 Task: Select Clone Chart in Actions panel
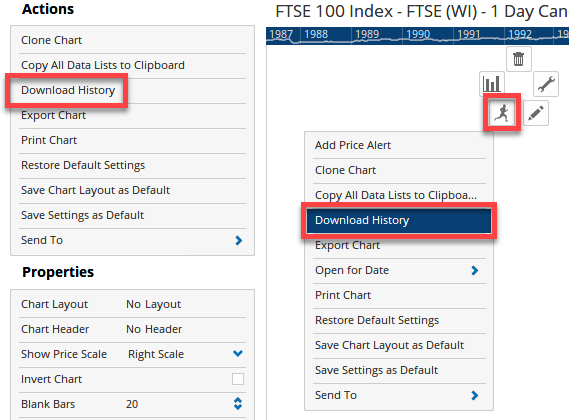pyautogui.click(x=132, y=40)
